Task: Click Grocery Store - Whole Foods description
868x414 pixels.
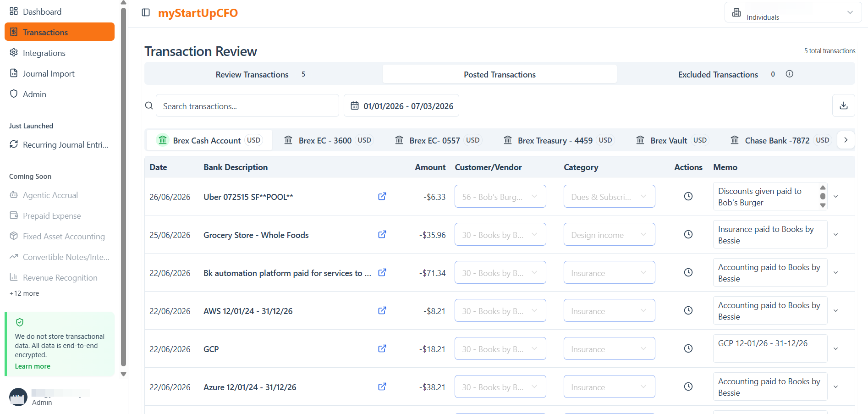Action: pos(256,235)
